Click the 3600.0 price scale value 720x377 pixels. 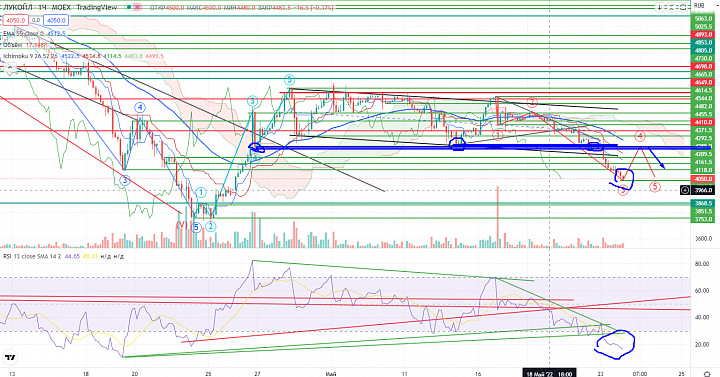pos(704,239)
